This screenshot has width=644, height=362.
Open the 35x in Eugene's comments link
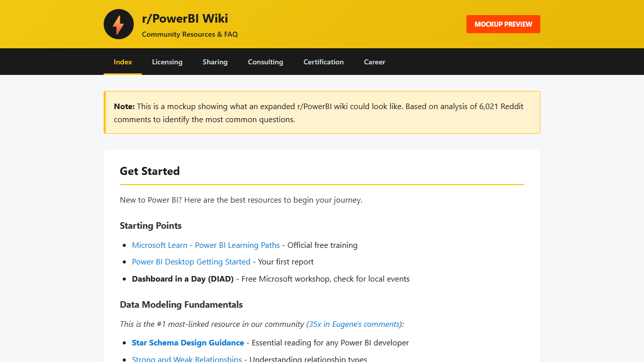coord(353,324)
